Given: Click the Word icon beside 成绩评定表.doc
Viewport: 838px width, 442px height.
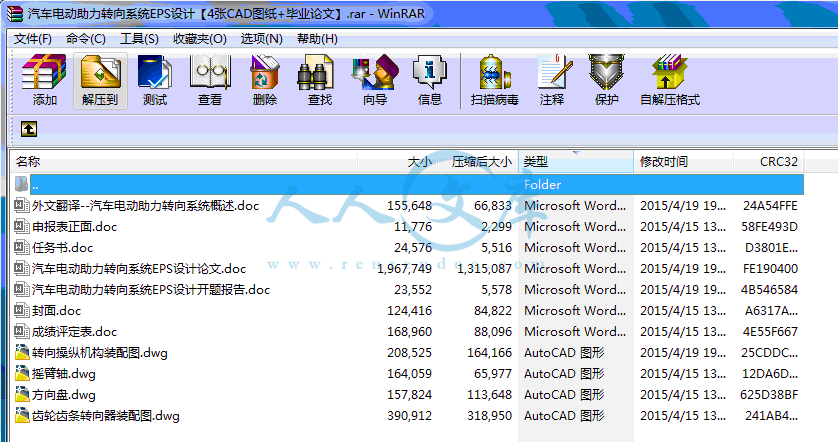Looking at the screenshot, I should click(x=21, y=331).
